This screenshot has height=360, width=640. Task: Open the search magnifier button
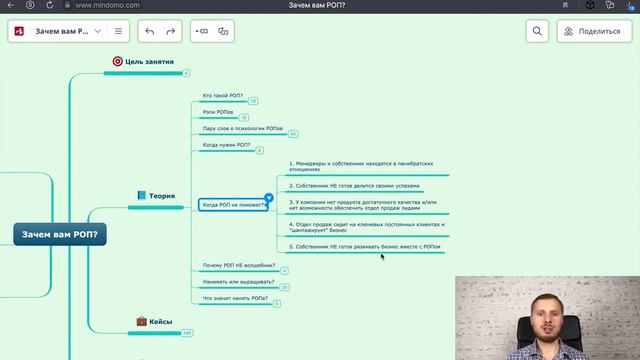coord(537,31)
